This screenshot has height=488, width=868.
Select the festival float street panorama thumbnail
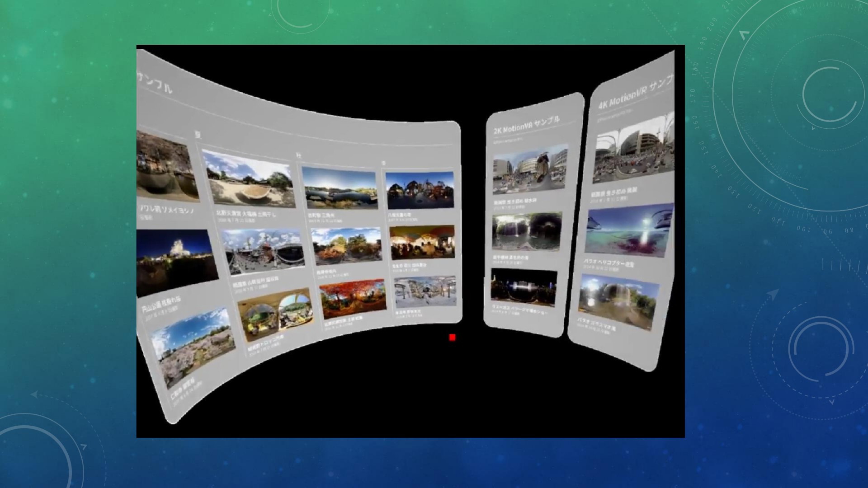click(x=264, y=251)
